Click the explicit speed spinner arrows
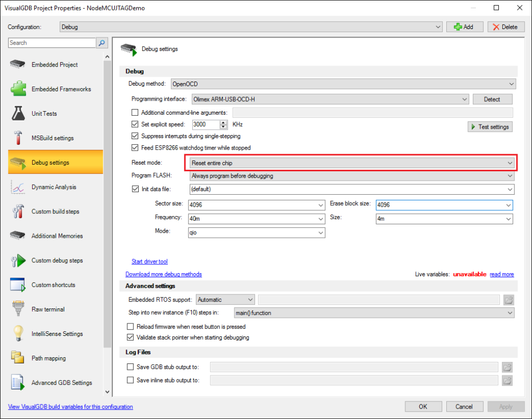 click(223, 125)
